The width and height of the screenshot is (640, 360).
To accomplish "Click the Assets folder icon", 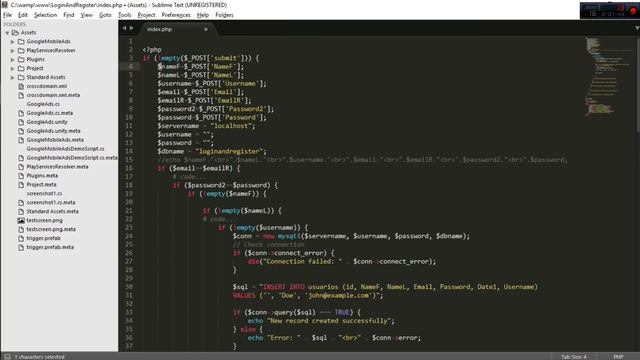I will pyautogui.click(x=16, y=33).
